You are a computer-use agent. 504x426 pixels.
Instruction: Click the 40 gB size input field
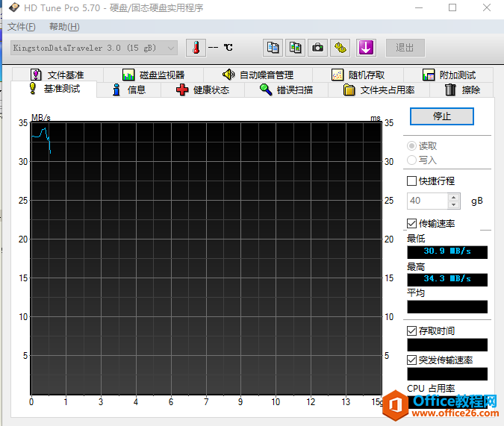[427, 201]
